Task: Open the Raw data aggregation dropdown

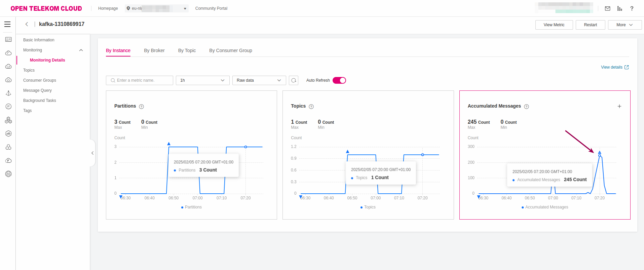Action: pyautogui.click(x=259, y=80)
